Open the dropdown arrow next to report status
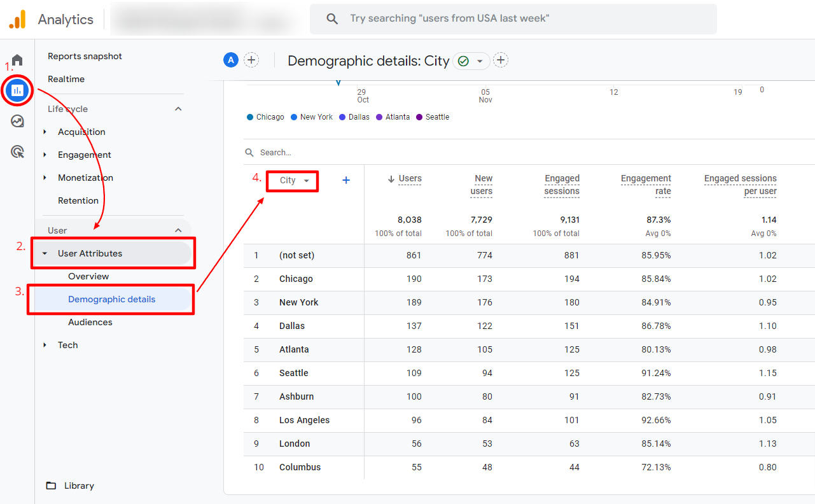Viewport: 815px width, 504px height. point(479,61)
